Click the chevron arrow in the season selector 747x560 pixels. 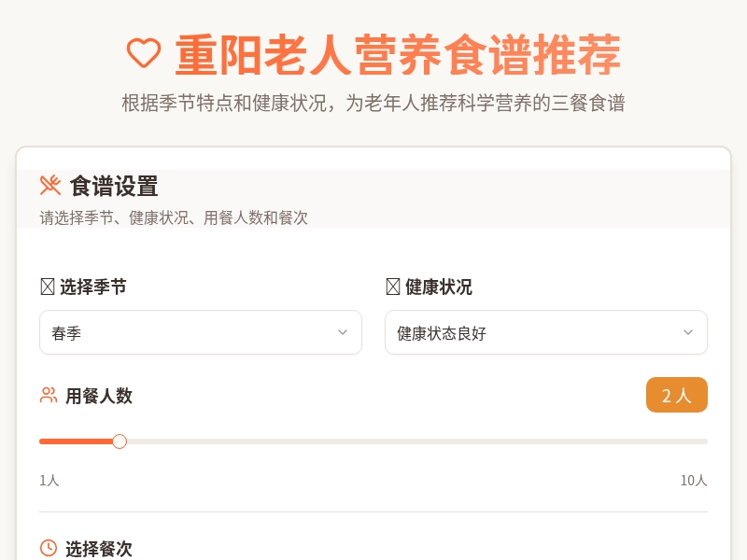point(343,332)
